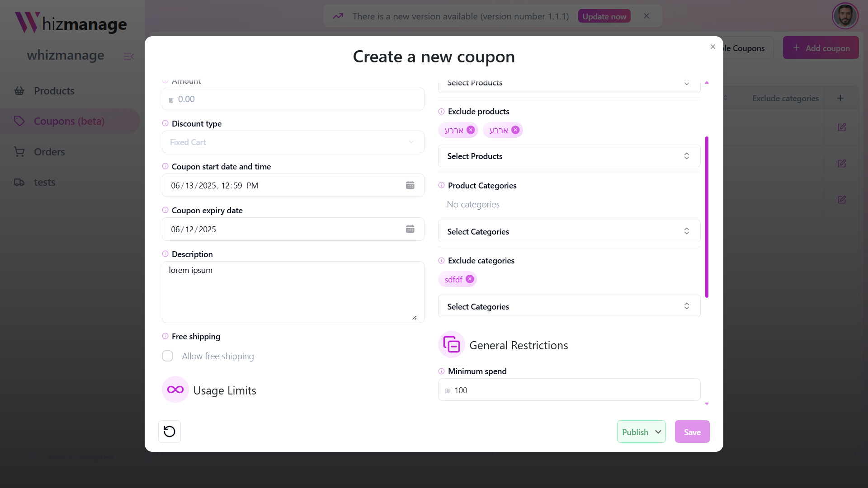This screenshot has width=868, height=488.
Task: Enable the Allow free shipping checkbox
Action: pyautogui.click(x=168, y=356)
